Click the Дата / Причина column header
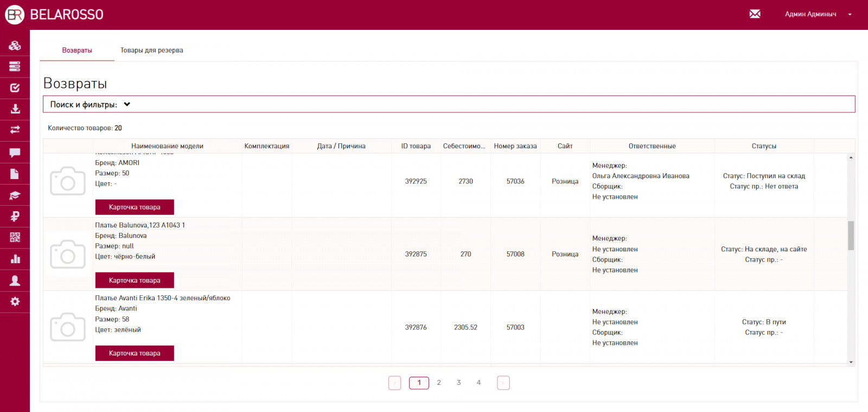 pyautogui.click(x=341, y=146)
